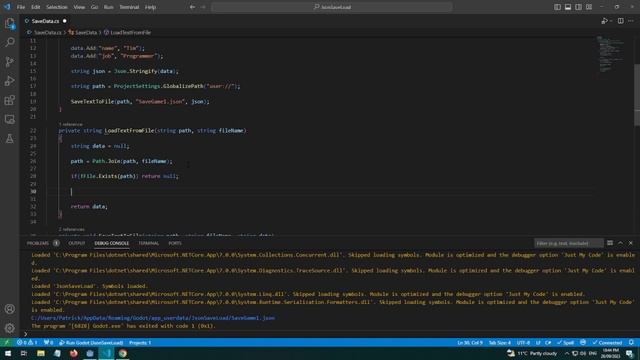The height and width of the screenshot is (360, 640).
Task: Change Tab Size: 4 in the status bar
Action: [x=500, y=342]
